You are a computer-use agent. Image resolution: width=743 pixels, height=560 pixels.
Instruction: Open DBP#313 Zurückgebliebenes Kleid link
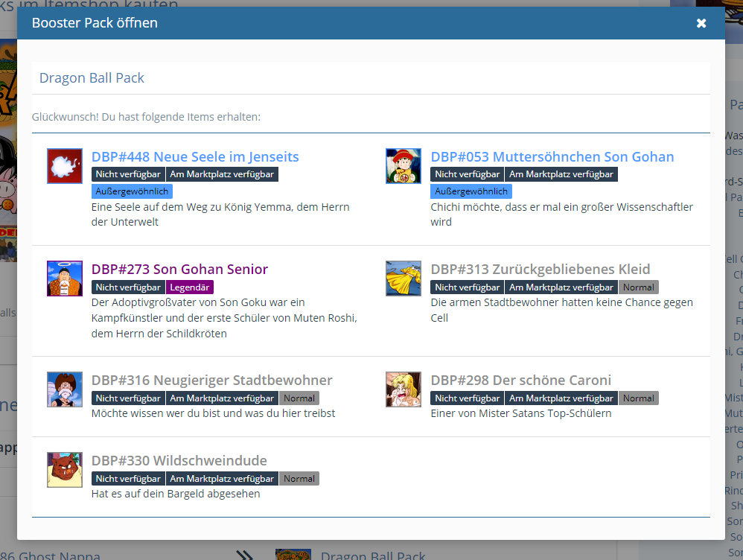(540, 270)
